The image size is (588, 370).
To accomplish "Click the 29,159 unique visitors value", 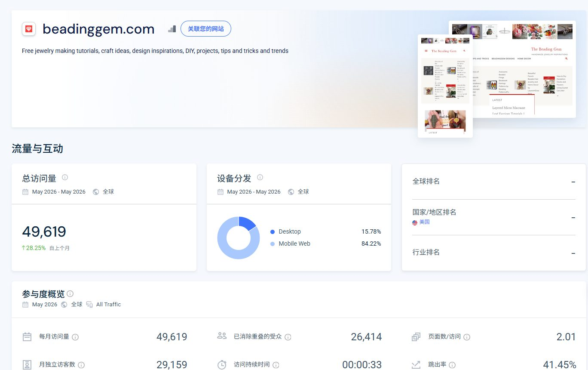I will (x=172, y=365).
